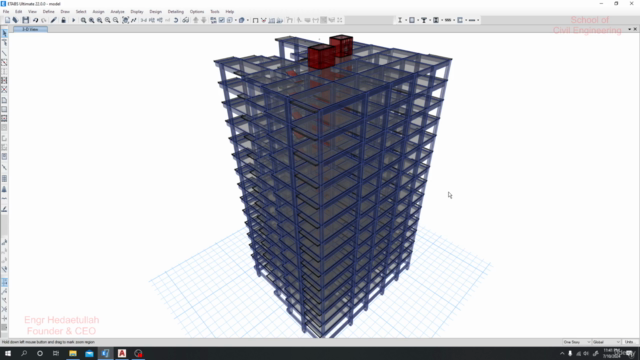Click the Refresh window pencil icon
The width and height of the screenshot is (640, 360).
(x=53, y=20)
